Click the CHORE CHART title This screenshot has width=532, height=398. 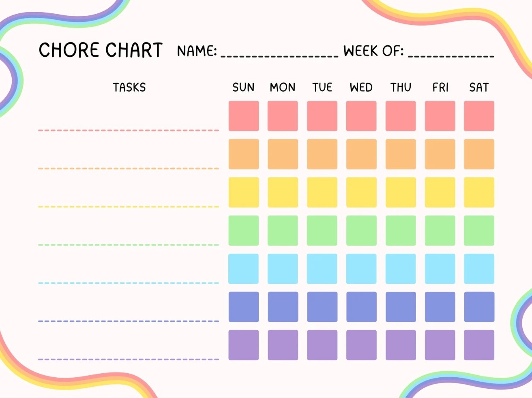(x=101, y=50)
